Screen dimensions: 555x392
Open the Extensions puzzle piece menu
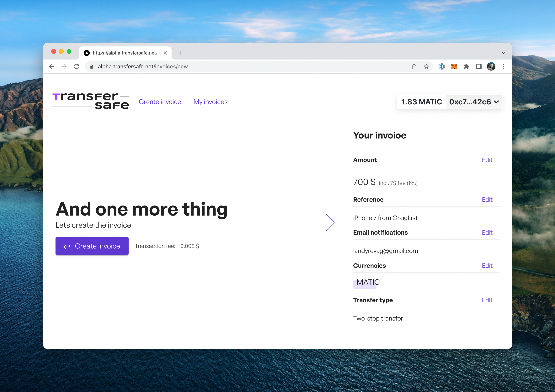466,66
